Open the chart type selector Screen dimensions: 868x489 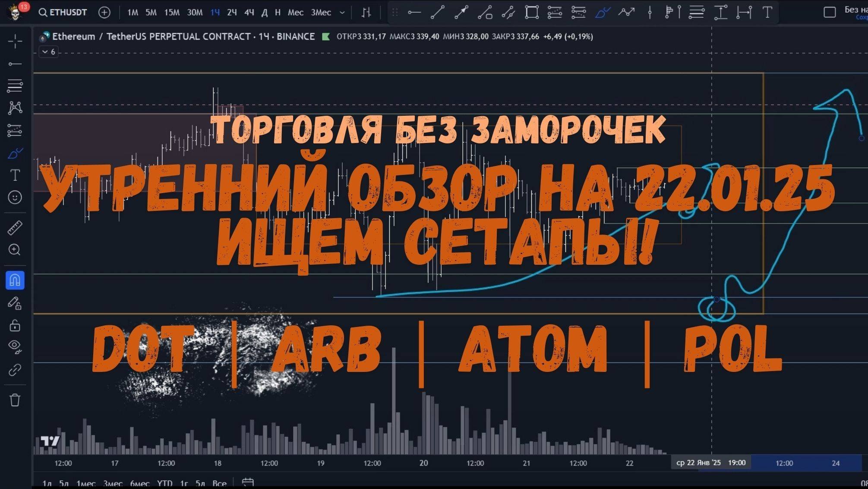[x=366, y=13]
